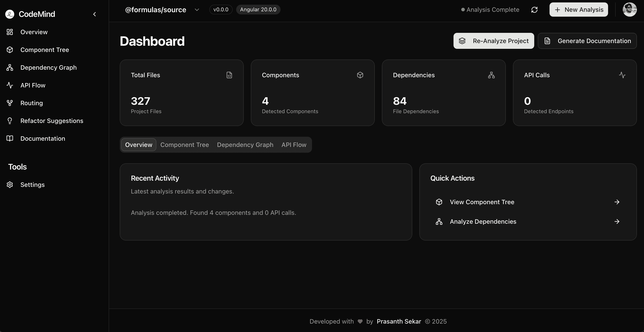Click the refresh analysis icon
This screenshot has height=332, width=644.
coord(534,10)
